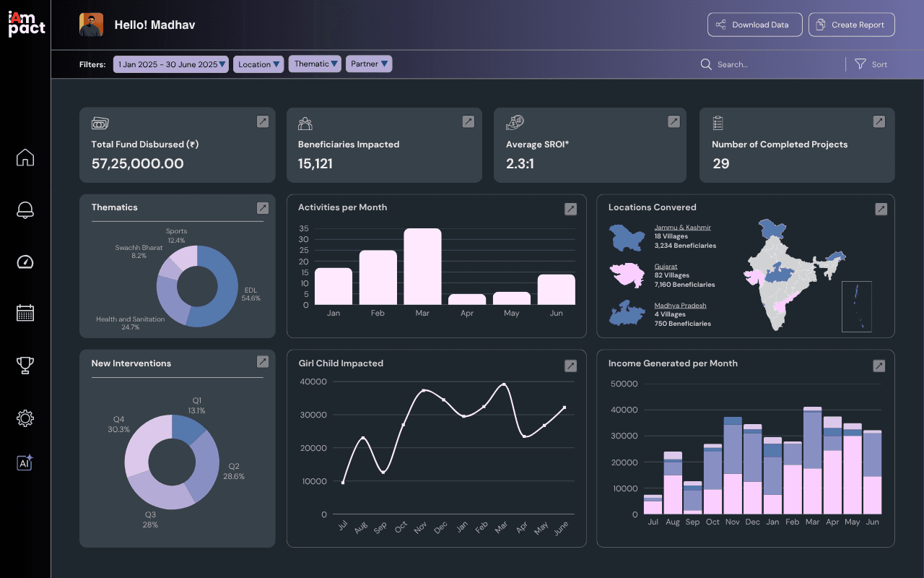Click the value 57,25,000.00
Viewport: 924px width, 578px height.
(x=137, y=164)
